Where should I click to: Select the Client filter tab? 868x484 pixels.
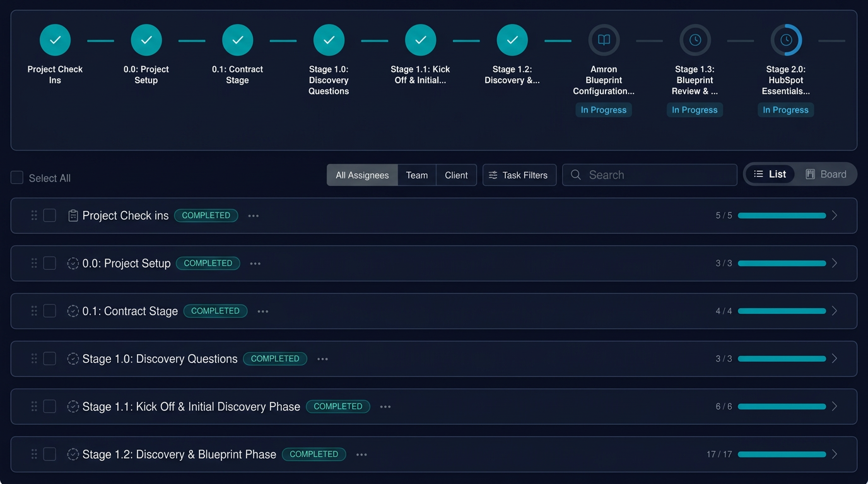(x=456, y=175)
